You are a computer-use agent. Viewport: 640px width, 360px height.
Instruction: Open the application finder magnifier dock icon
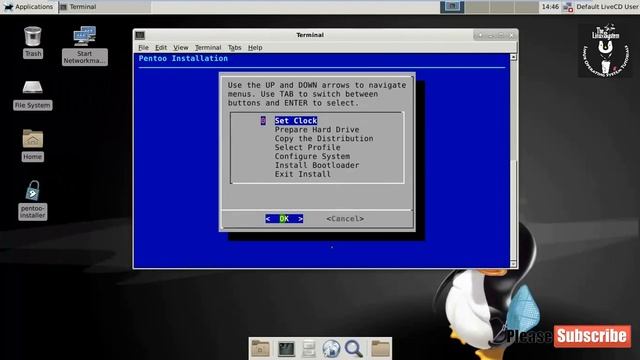point(354,349)
